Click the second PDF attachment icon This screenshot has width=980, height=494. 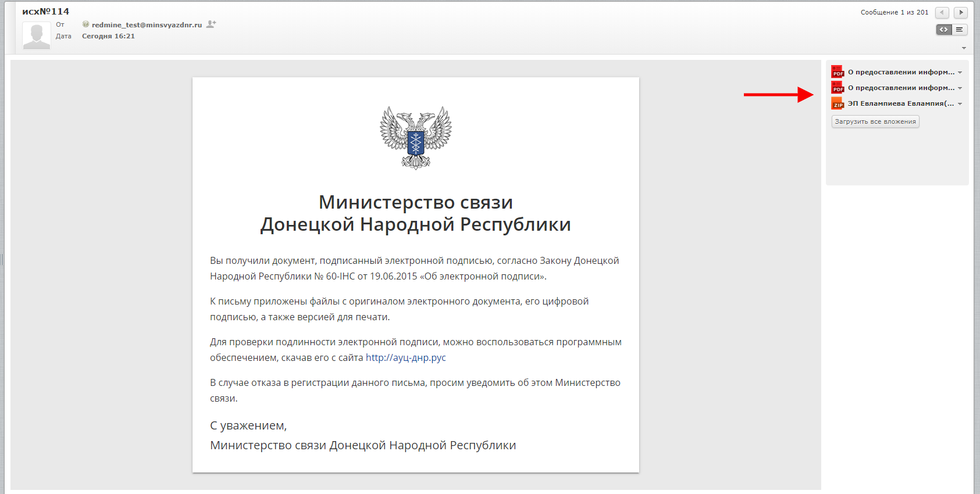838,87
